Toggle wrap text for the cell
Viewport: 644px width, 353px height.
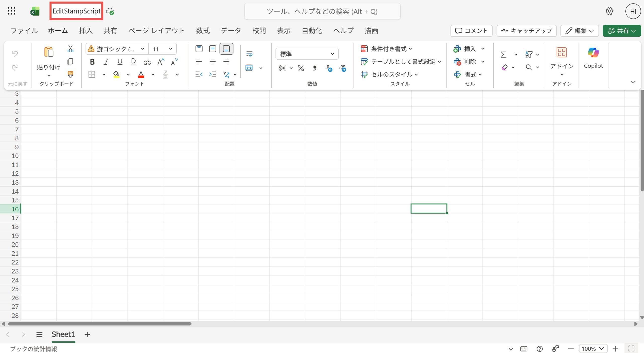pyautogui.click(x=249, y=54)
